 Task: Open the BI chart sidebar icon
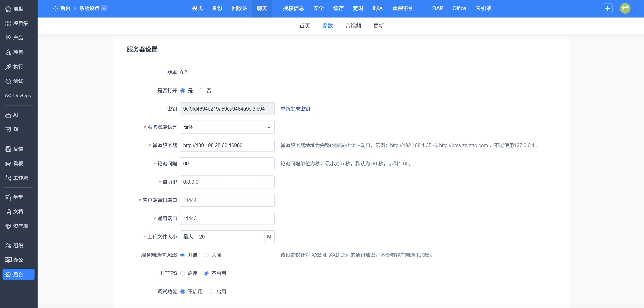coord(8,129)
